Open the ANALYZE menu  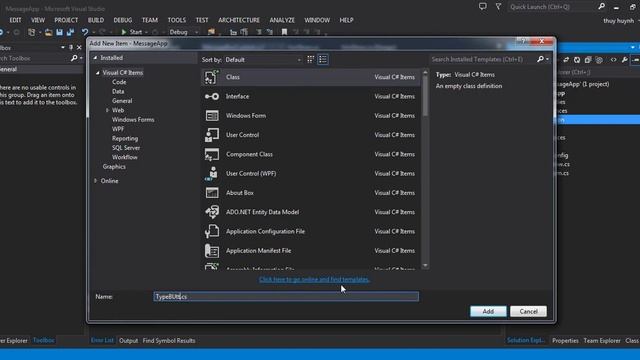282,20
